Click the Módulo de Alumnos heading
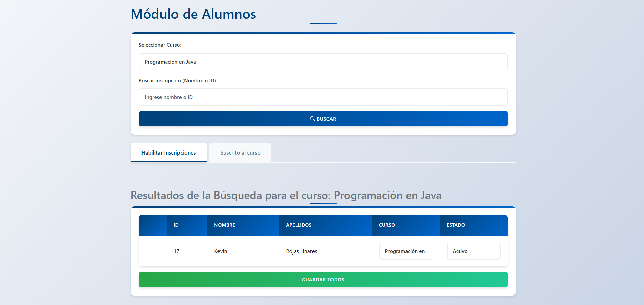This screenshot has width=644, height=305. (x=193, y=14)
